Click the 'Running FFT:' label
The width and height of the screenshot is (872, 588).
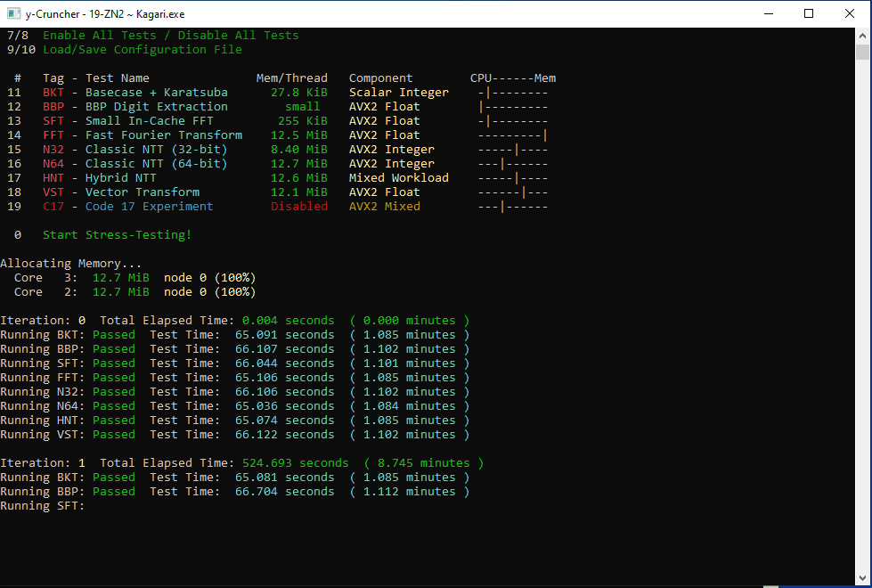[43, 378]
